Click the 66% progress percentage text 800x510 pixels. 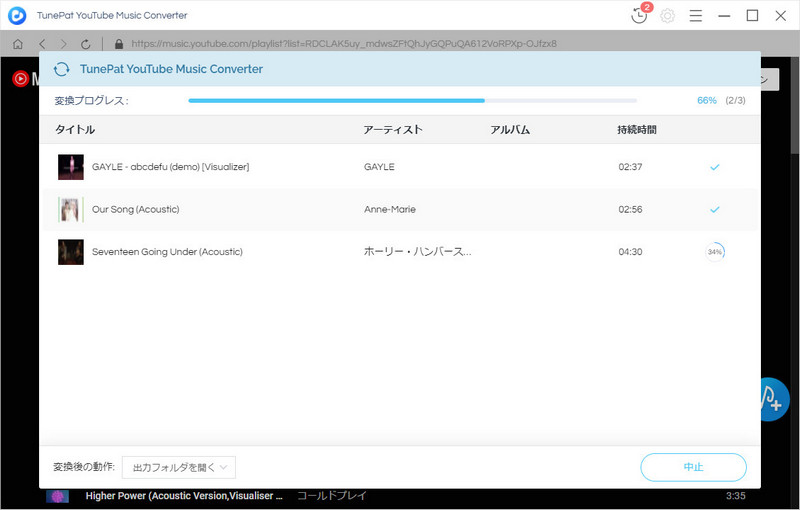point(707,100)
